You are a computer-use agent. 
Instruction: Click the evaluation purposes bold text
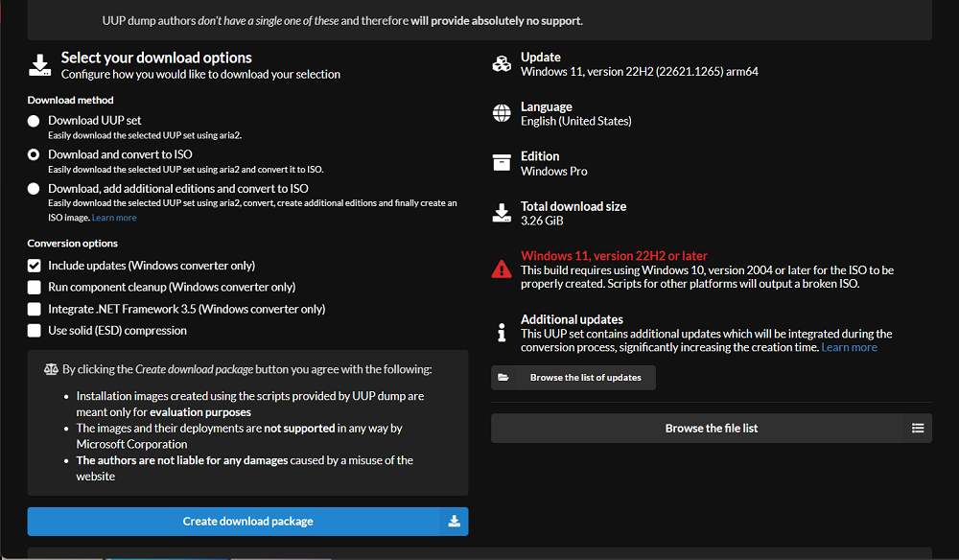(200, 412)
